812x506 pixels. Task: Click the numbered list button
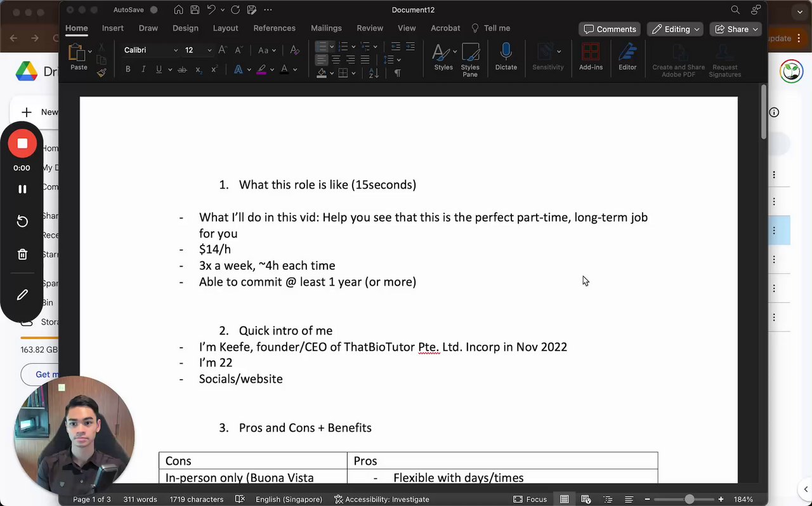click(x=343, y=46)
